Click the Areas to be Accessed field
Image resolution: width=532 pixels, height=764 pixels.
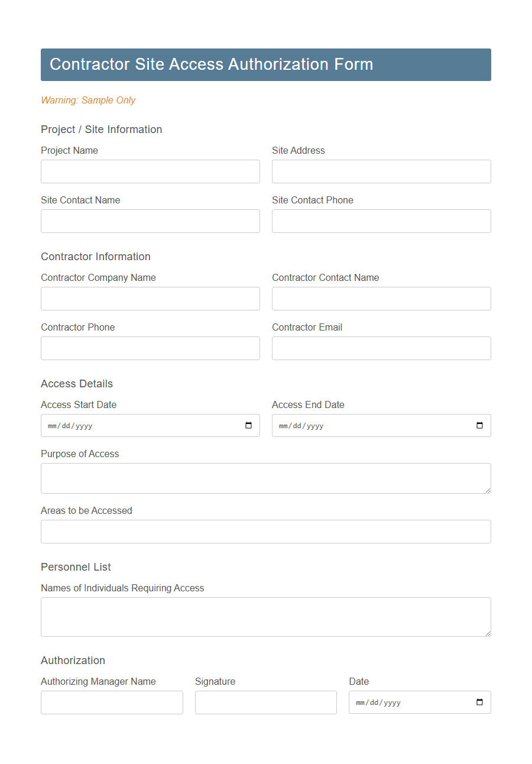pos(265,532)
